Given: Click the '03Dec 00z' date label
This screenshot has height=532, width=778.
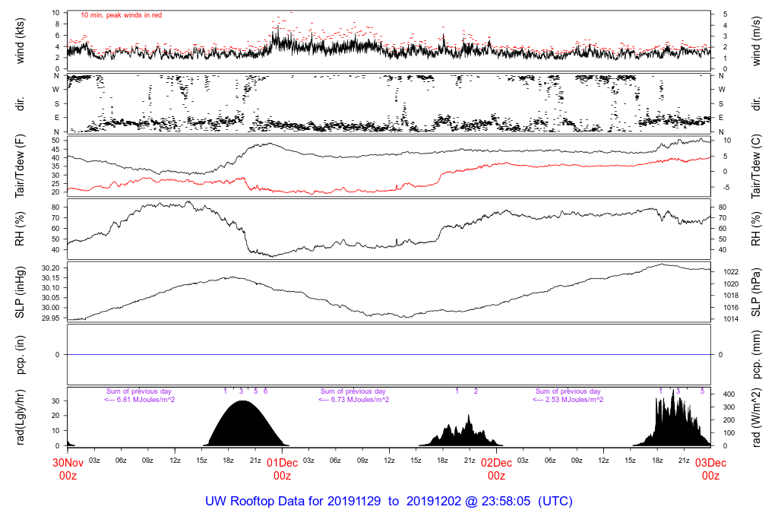Looking at the screenshot, I should point(710,470).
